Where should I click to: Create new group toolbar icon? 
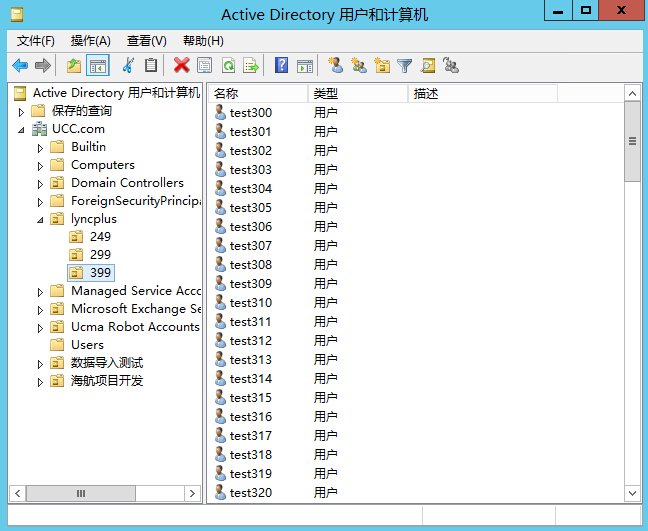click(359, 65)
